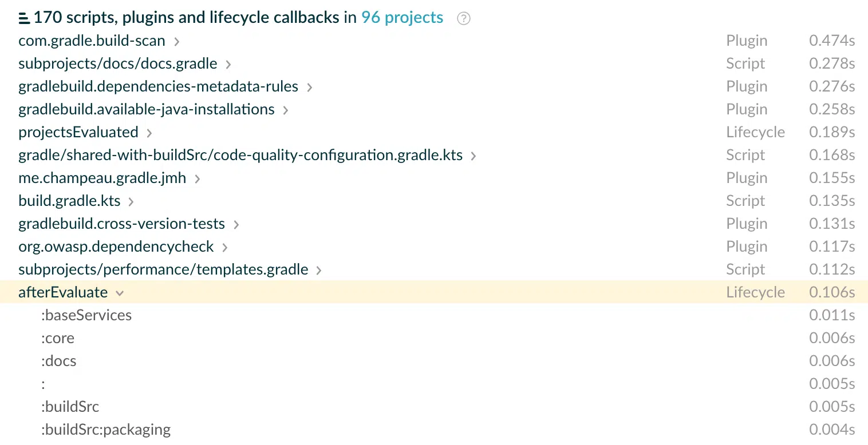Expand build.gradle.kts chevron
Screen dimensions: 868x445
[x=131, y=201]
